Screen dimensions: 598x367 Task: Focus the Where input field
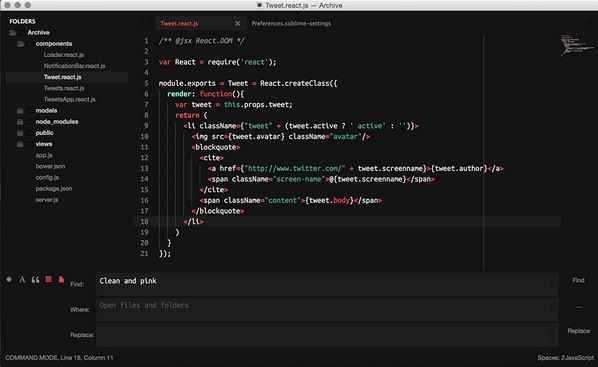(327, 309)
